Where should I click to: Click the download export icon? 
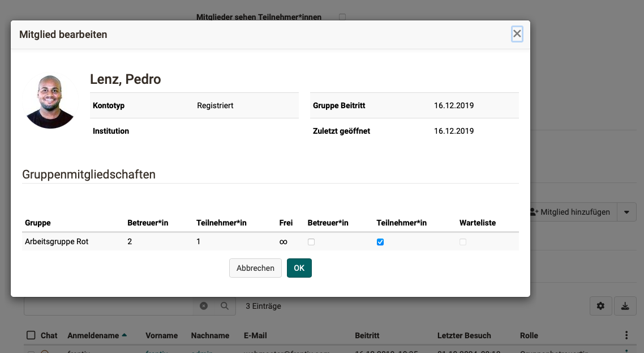coord(625,306)
